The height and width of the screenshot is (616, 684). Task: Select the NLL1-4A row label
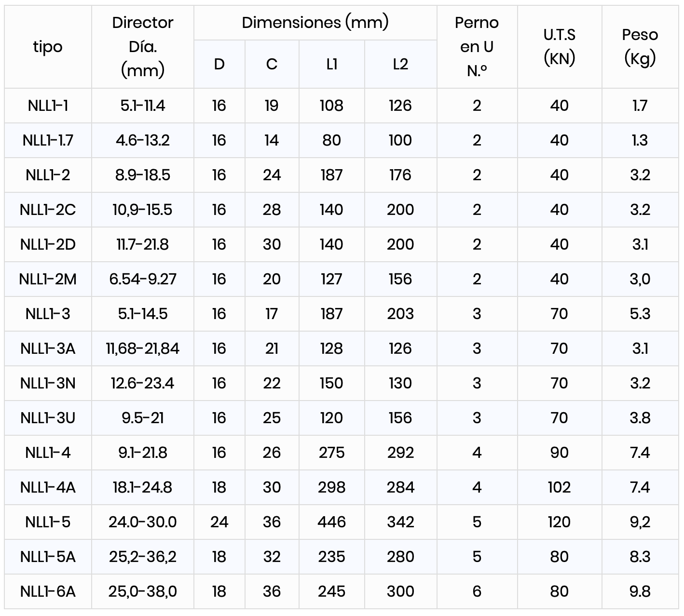(x=48, y=487)
